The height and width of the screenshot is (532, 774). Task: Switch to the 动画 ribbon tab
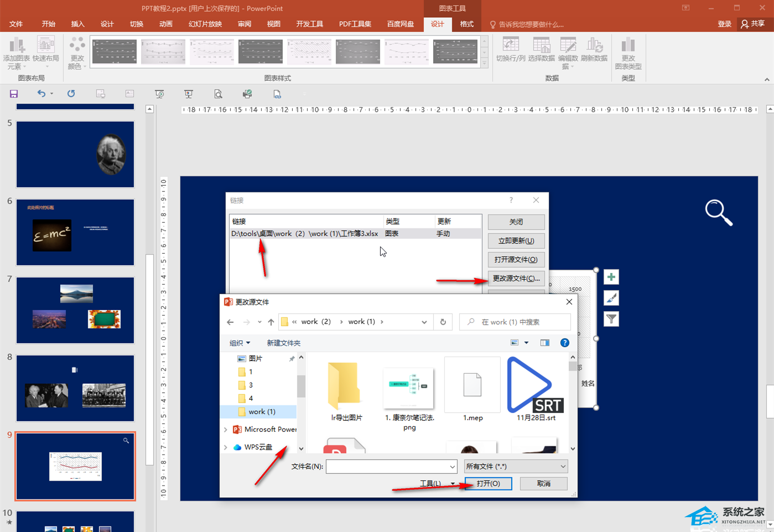pyautogui.click(x=165, y=24)
